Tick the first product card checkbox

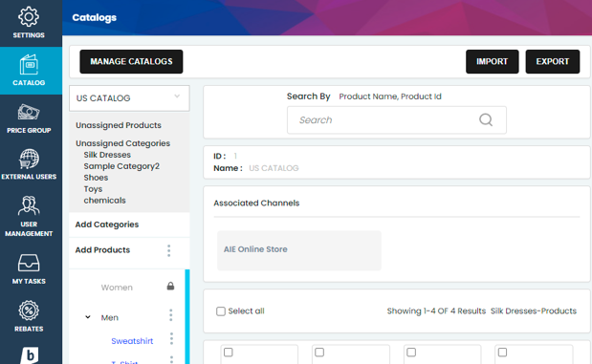tap(228, 353)
